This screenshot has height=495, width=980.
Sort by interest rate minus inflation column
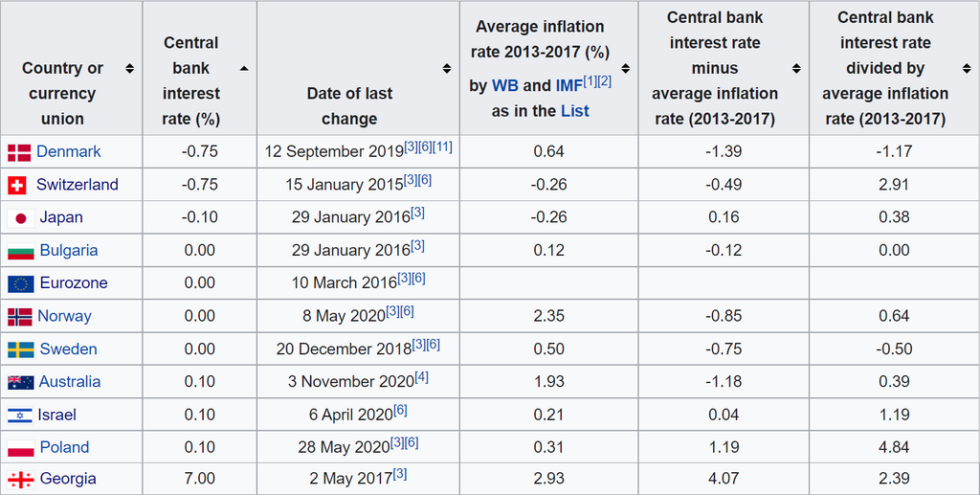[795, 69]
